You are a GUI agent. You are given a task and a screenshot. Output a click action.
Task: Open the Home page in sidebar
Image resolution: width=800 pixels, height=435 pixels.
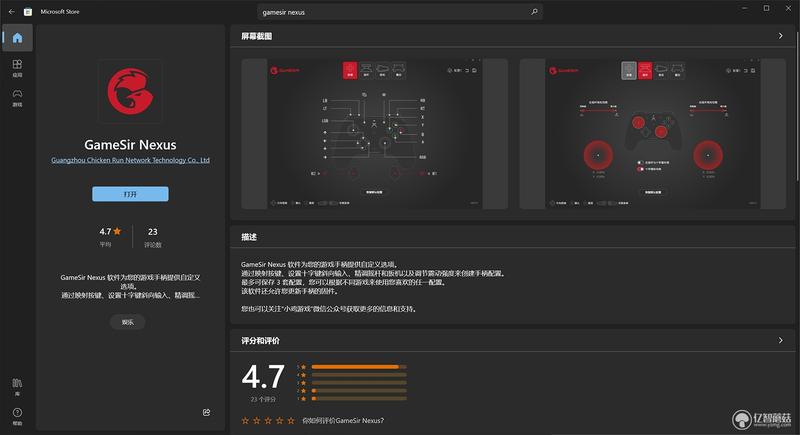(x=17, y=38)
